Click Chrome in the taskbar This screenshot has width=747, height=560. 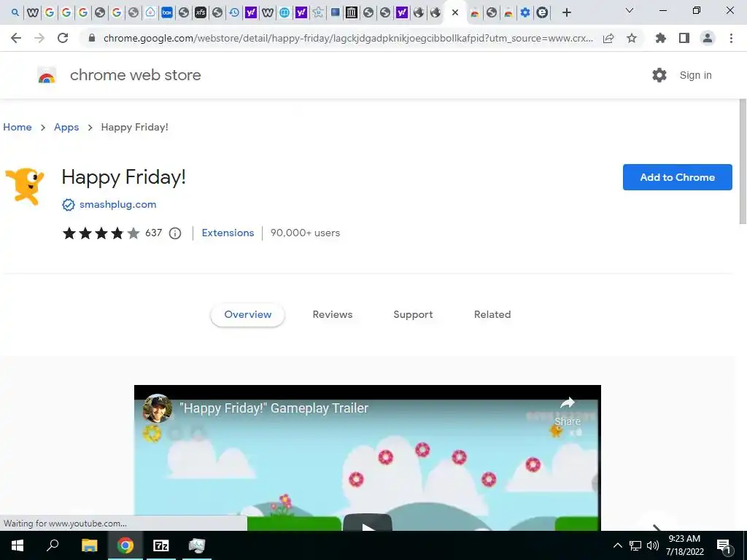(125, 545)
